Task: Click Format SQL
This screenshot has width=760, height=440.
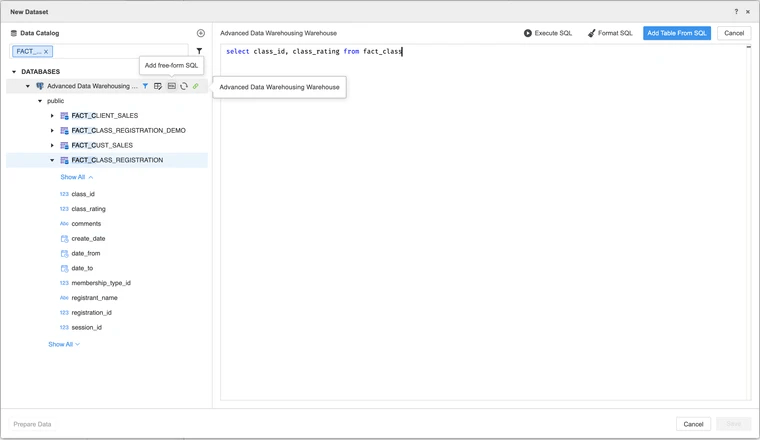Action: (610, 33)
